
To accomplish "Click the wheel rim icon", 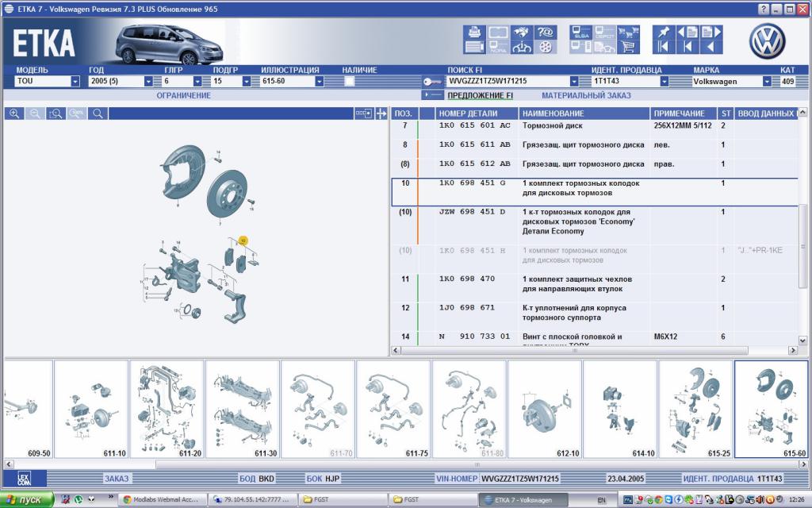I will 545,47.
